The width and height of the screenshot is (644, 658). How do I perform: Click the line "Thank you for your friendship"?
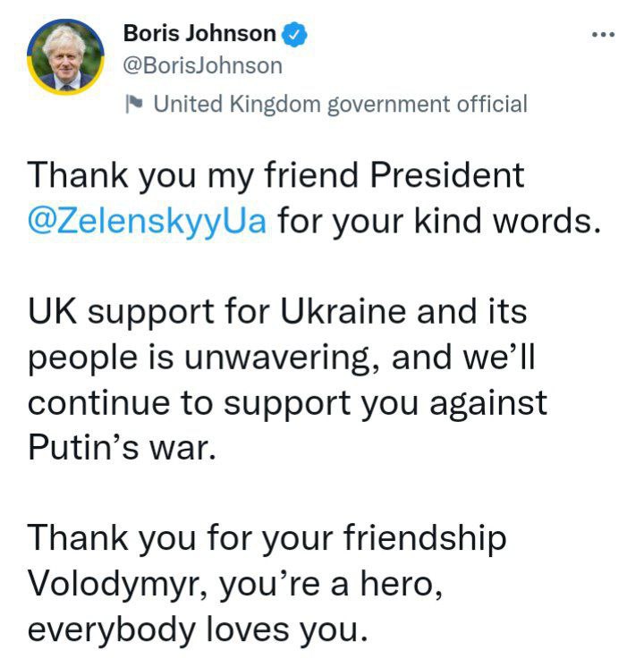pos(267,539)
